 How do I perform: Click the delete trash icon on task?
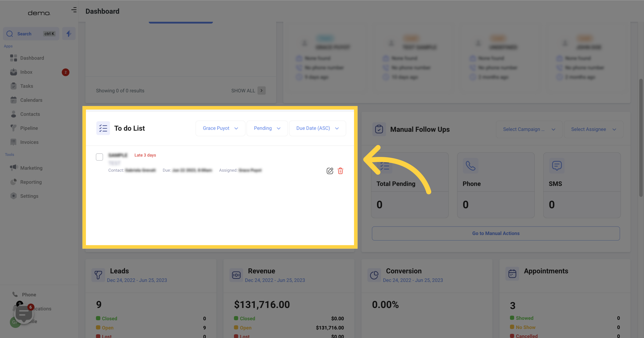click(340, 171)
